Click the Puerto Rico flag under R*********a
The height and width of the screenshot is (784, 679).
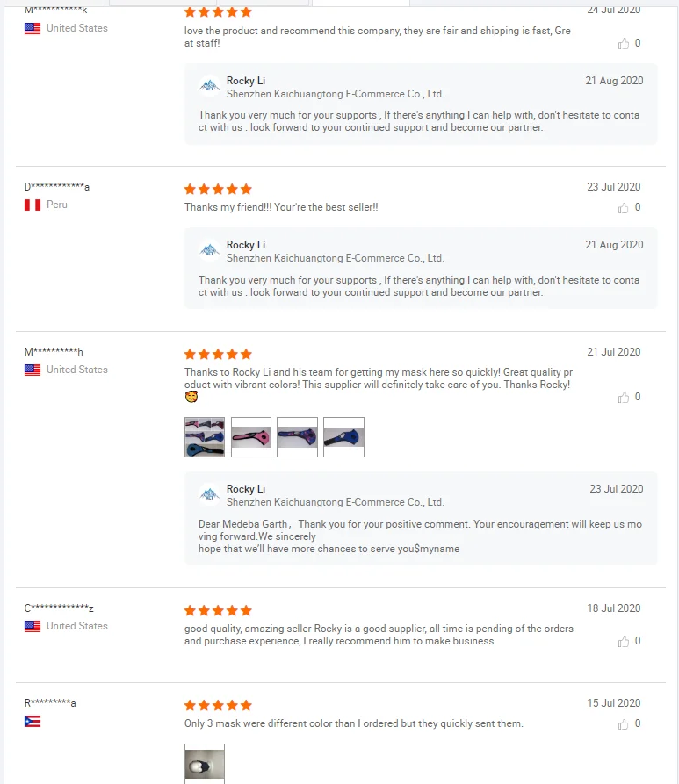click(33, 722)
